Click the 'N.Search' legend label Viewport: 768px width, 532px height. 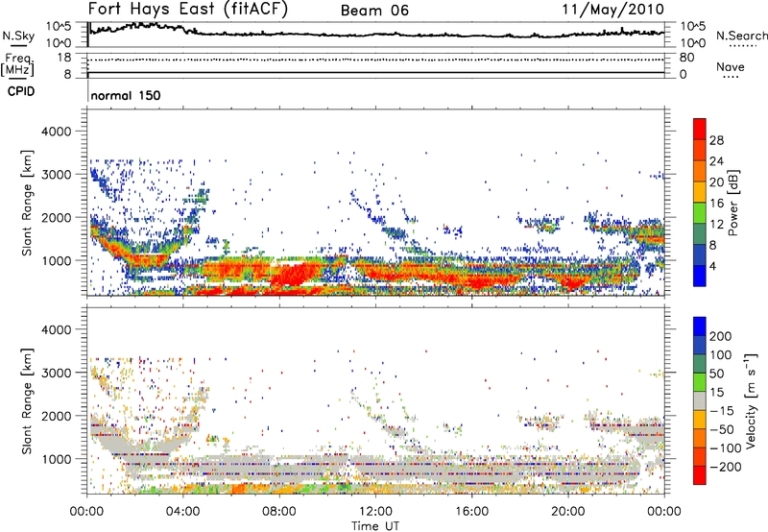pos(741,36)
